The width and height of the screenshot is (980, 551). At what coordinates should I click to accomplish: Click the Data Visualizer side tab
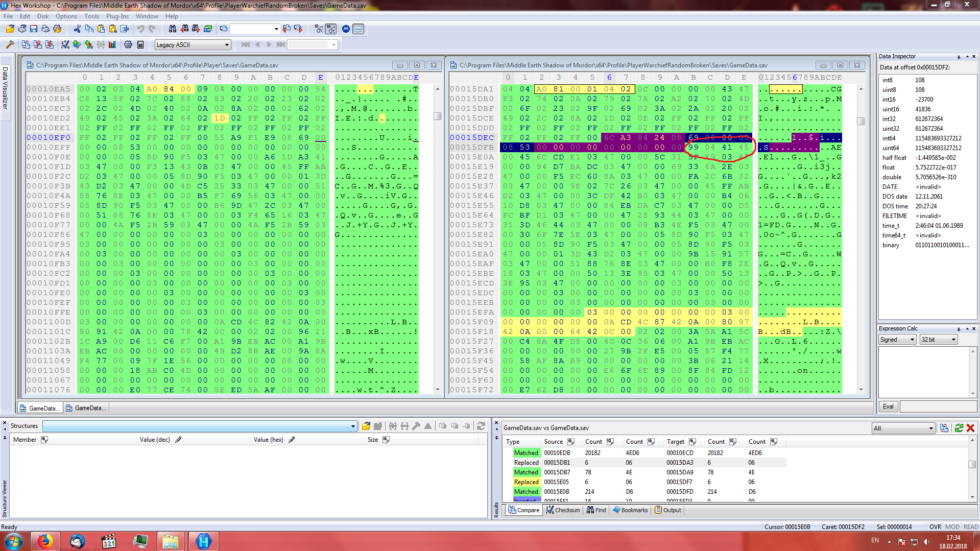(x=6, y=87)
